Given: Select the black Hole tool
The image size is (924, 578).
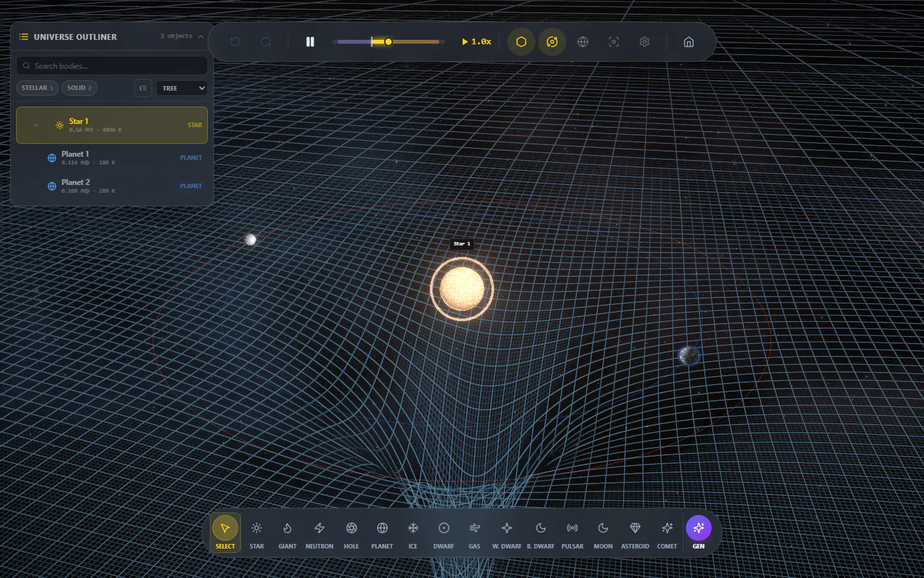Looking at the screenshot, I should [x=351, y=534].
